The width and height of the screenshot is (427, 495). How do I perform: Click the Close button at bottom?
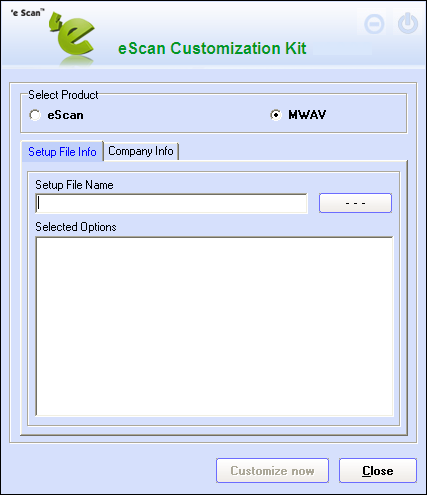pos(378,471)
